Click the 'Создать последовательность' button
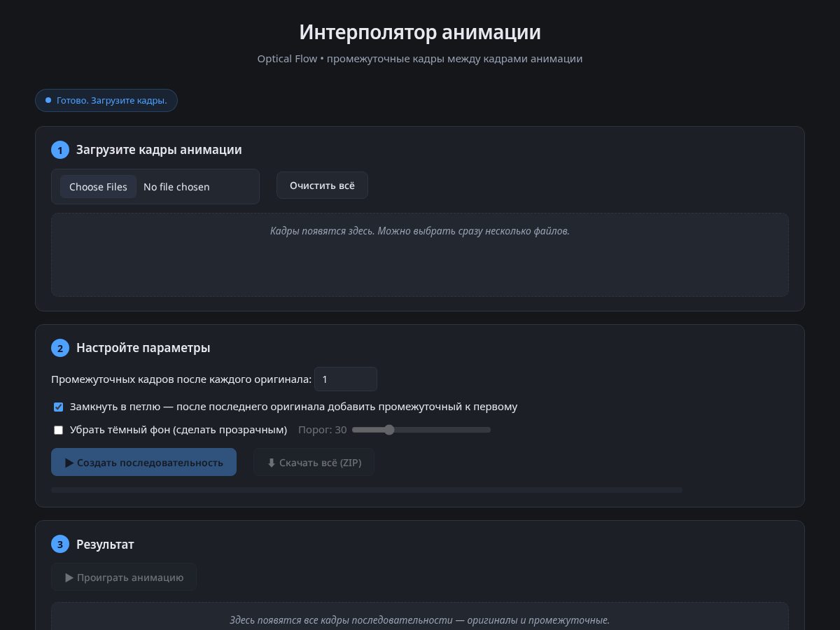The height and width of the screenshot is (630, 840). (143, 462)
